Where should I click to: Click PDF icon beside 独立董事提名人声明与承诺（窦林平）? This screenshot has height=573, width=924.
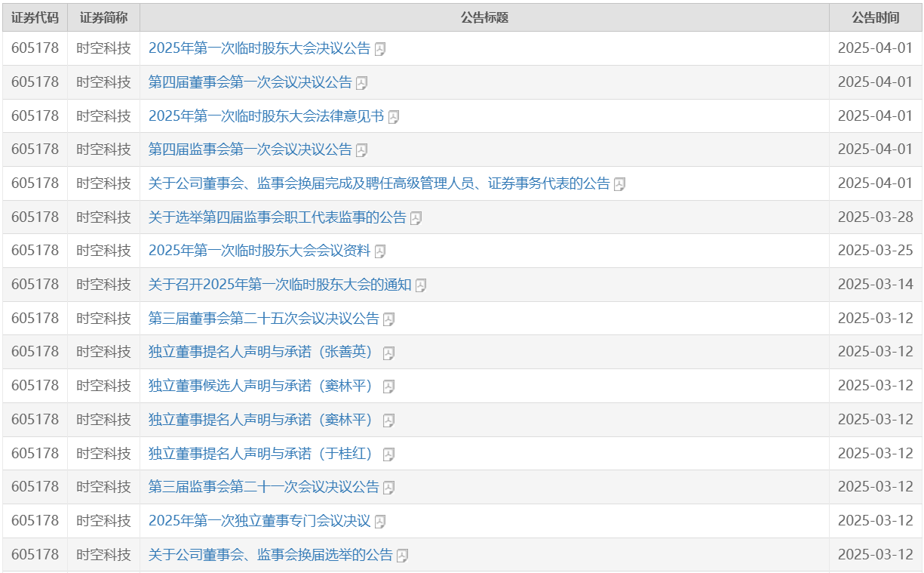(388, 421)
